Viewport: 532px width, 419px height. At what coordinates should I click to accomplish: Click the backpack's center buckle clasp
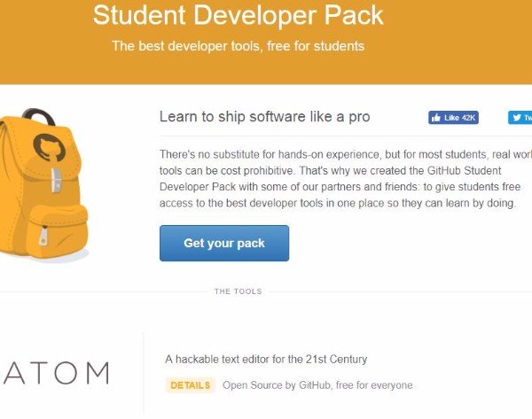[x=54, y=182]
